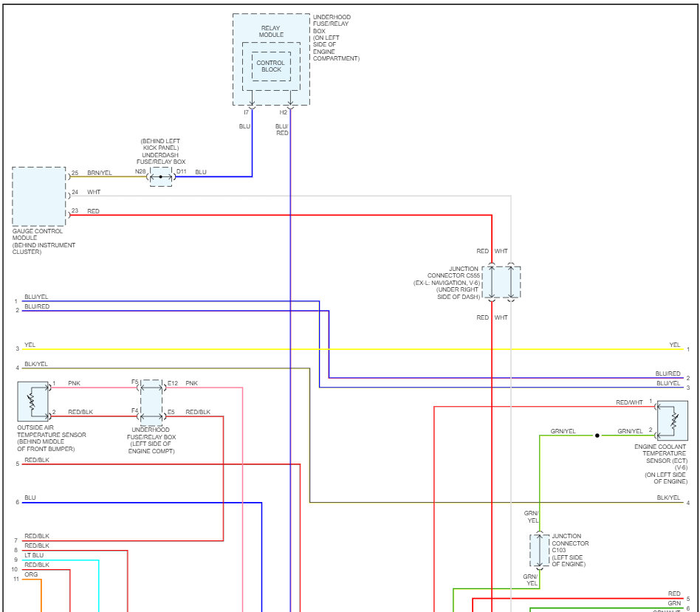
Task: Click the GAUGE CONTROL MODULE caption
Action: [44, 241]
